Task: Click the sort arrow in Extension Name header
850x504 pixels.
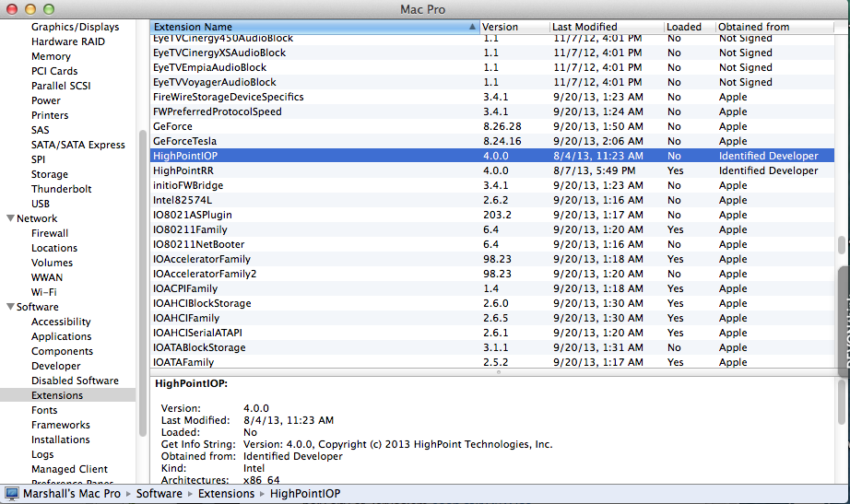Action: [472, 27]
